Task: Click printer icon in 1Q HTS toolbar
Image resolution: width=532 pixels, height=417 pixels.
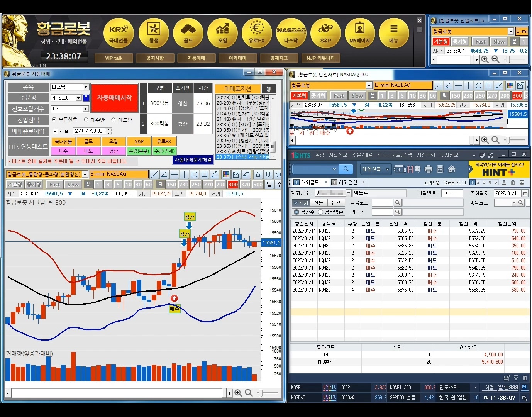Action: pos(428,169)
